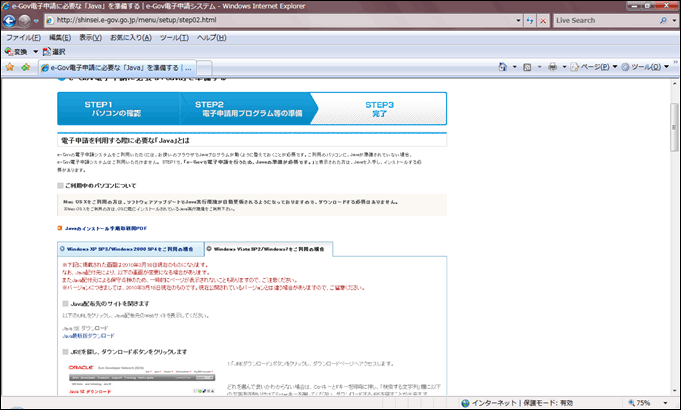Click the vertical scrollbar down arrow
Screen dimensions: 681x410
pyautogui.click(x=674, y=389)
